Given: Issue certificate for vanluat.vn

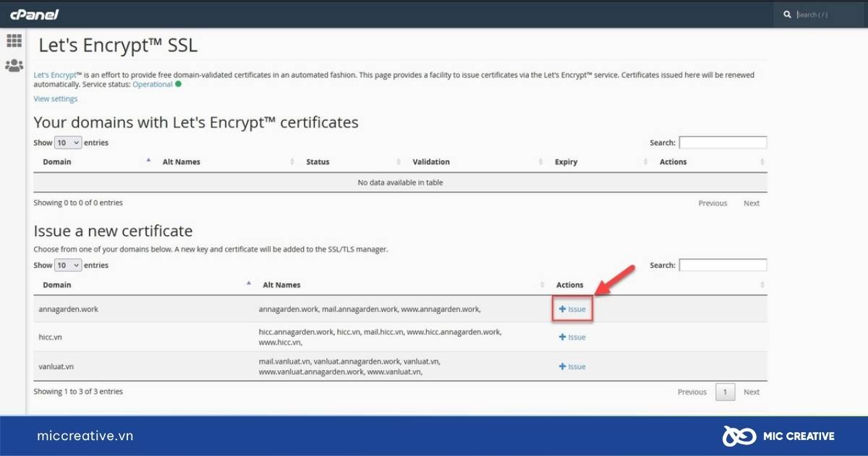Looking at the screenshot, I should (572, 367).
